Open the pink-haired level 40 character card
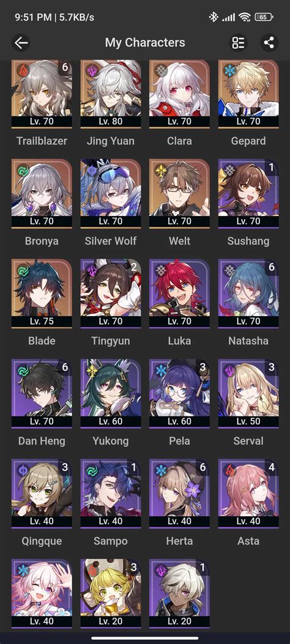The height and width of the screenshot is (644, 290). point(42,593)
